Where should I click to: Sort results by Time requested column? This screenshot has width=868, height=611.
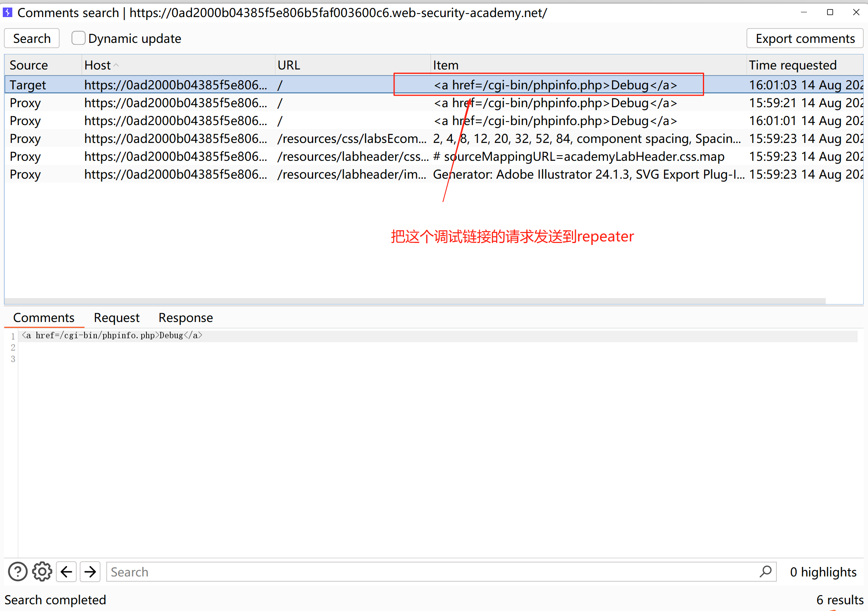point(792,65)
